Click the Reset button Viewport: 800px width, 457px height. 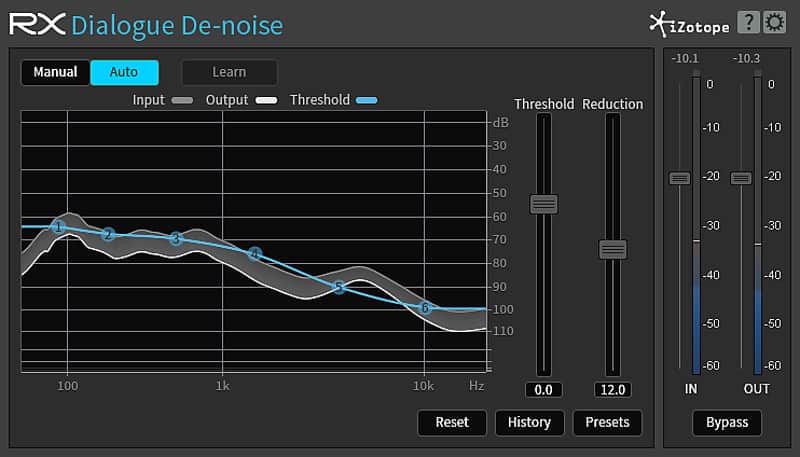tap(452, 422)
